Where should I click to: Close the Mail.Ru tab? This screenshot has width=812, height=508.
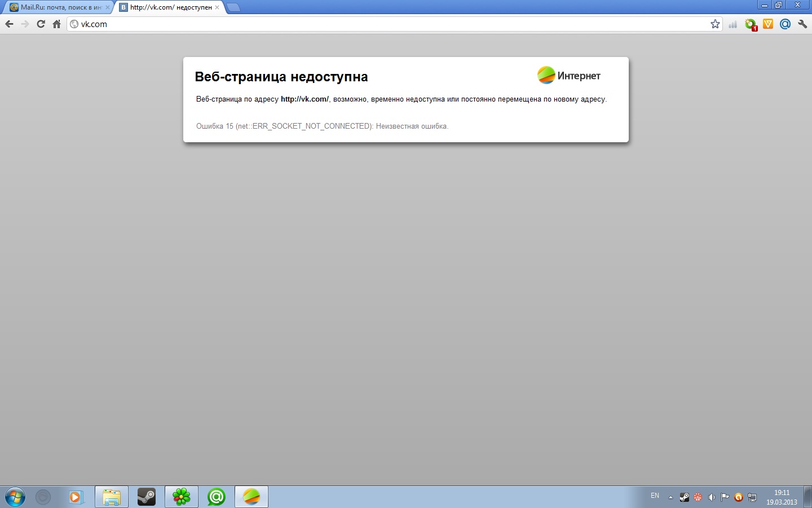(108, 7)
